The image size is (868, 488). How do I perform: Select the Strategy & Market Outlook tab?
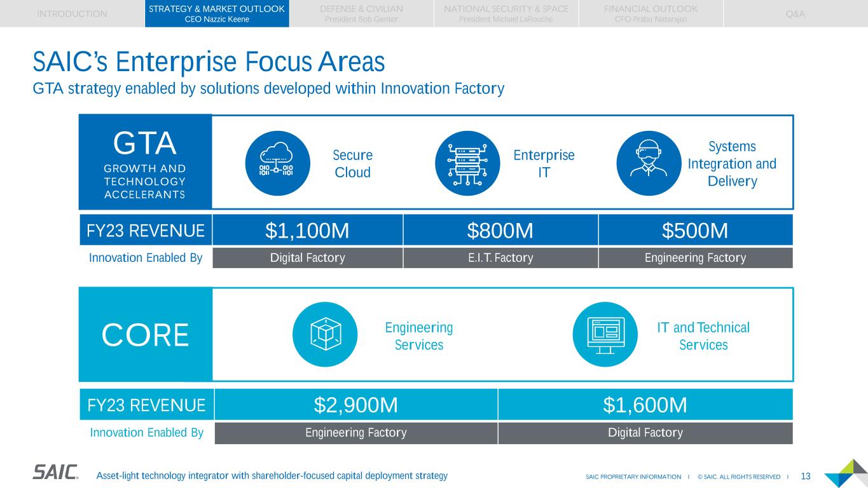click(217, 13)
